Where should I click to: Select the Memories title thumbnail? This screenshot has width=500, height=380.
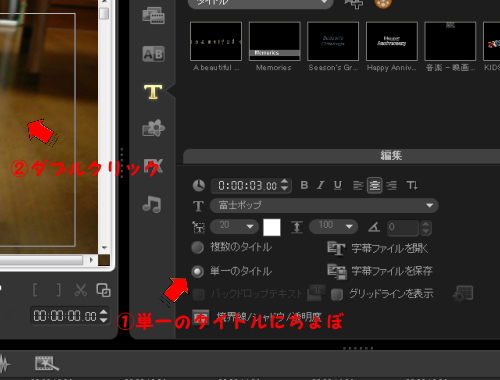click(275, 41)
